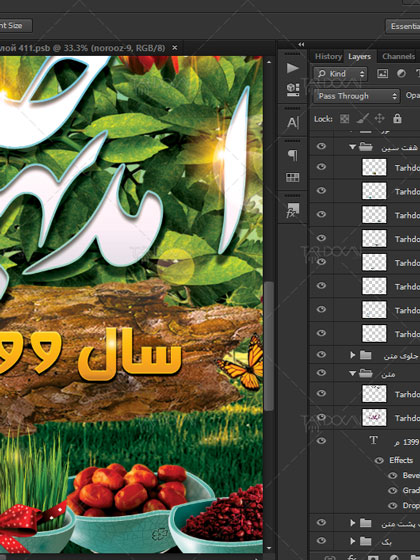The height and width of the screenshot is (560, 420).
Task: Select the Tarhdo thumbnail directly below متن group
Action: pos(374,394)
